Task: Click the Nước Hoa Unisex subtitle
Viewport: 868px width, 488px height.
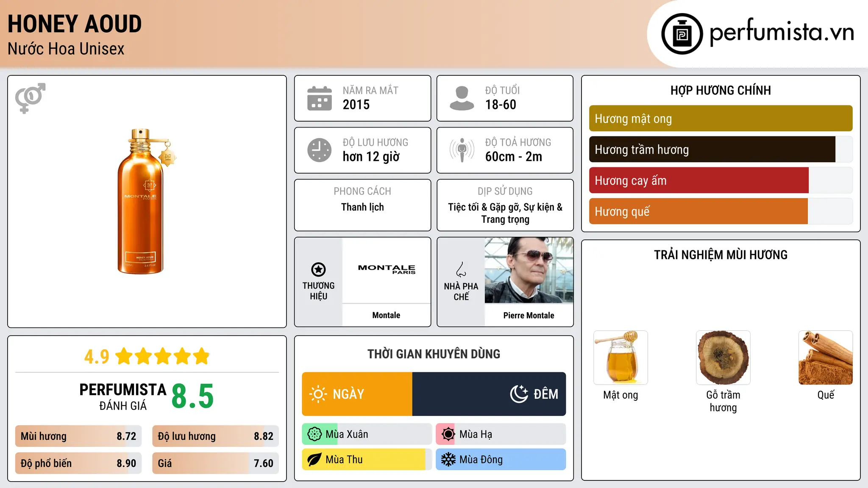Action: 66,49
